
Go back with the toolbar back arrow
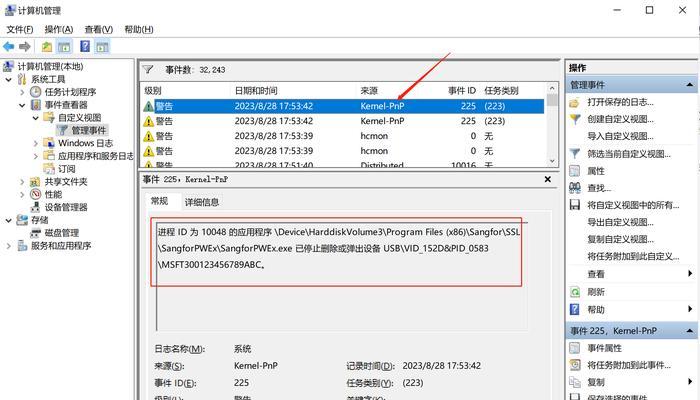[x=8, y=46]
